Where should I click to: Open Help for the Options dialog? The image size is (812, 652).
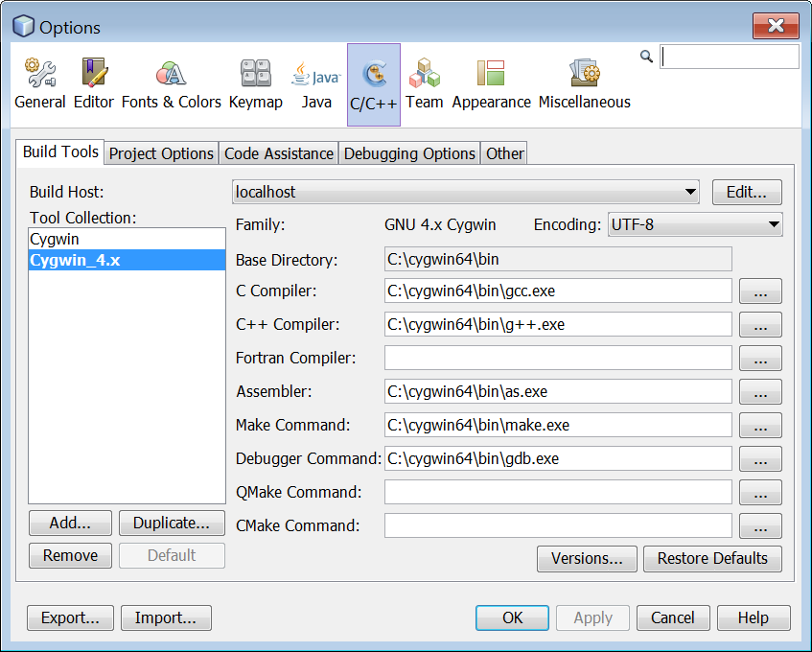pos(754,617)
